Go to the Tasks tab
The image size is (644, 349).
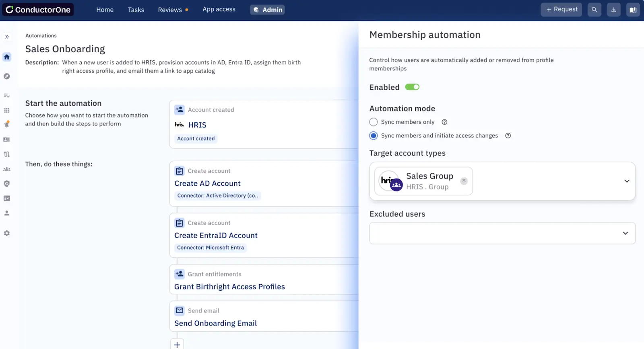136,10
